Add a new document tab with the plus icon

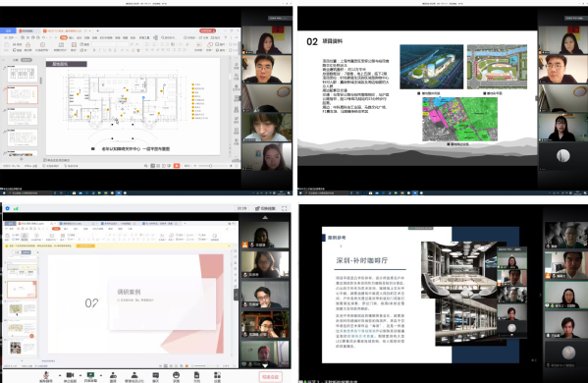click(x=98, y=30)
